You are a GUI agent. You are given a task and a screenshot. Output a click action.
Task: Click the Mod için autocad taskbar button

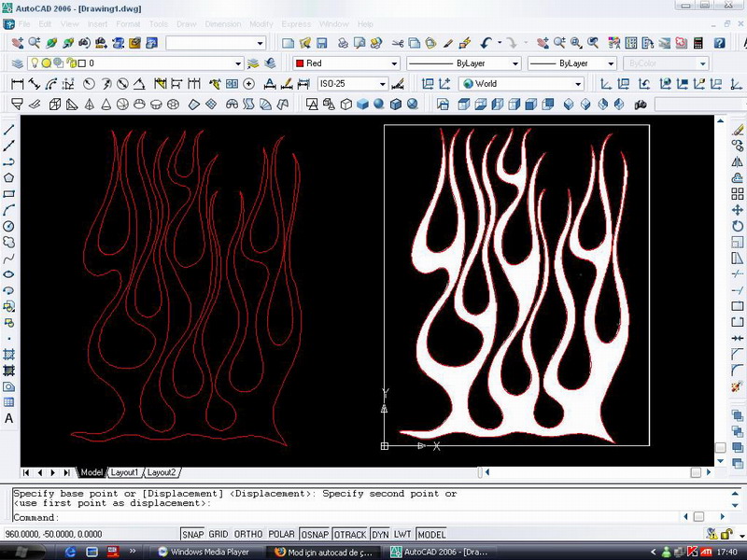(x=323, y=552)
